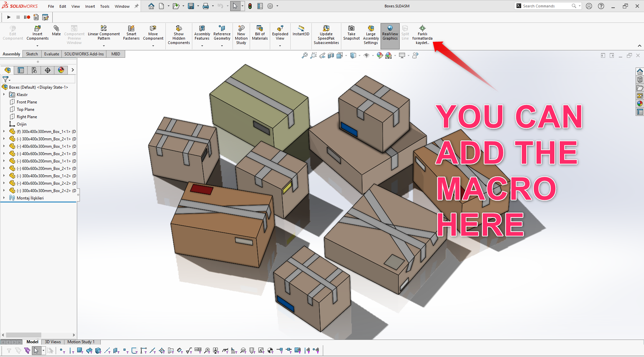Open the Tools menu
Image resolution: width=644 pixels, height=357 pixels.
[x=105, y=6]
